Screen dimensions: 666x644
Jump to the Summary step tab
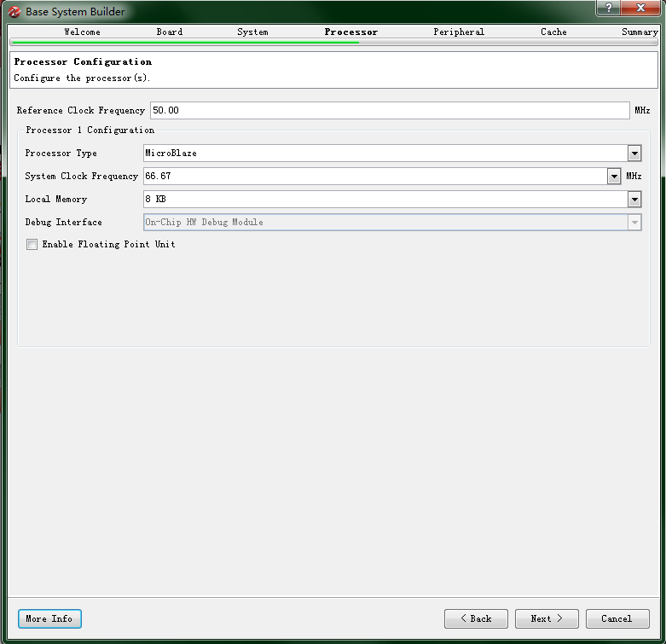pyautogui.click(x=640, y=32)
